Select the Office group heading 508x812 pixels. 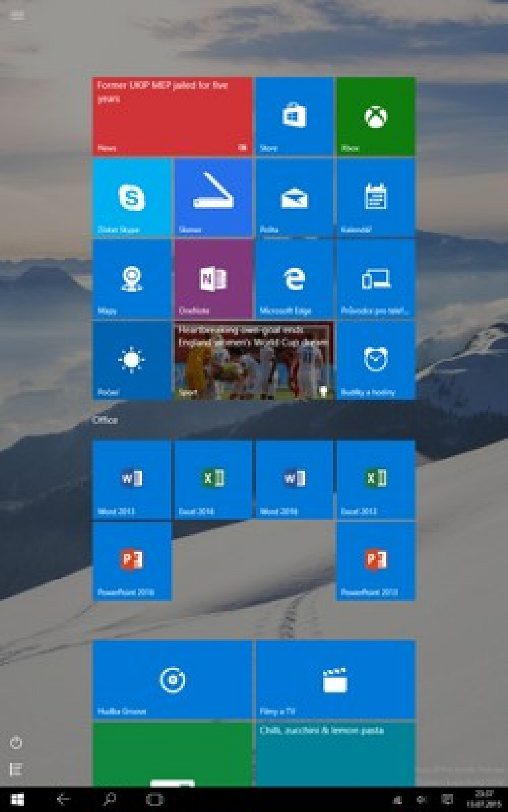(106, 420)
